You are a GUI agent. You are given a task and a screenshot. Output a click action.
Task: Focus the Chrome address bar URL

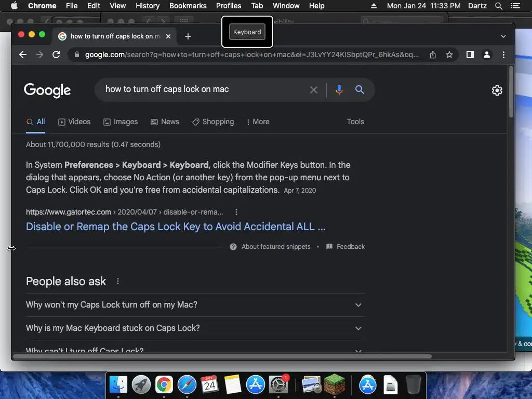pos(252,55)
